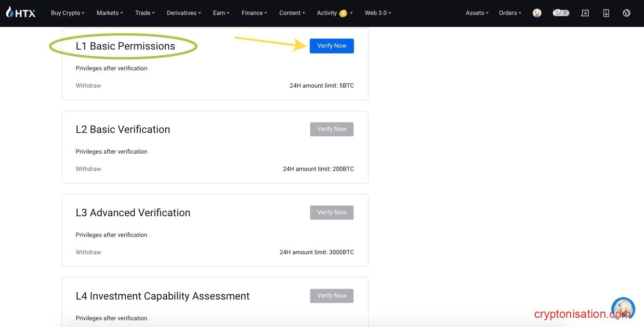The height and width of the screenshot is (327, 644).
Task: Open the Earn menu
Action: click(x=221, y=13)
